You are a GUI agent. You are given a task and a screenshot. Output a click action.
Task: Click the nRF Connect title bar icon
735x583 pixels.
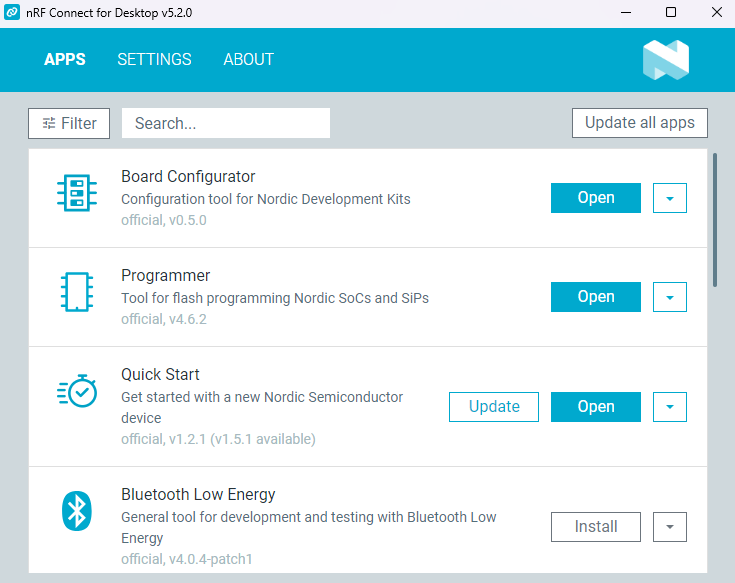(x=12, y=13)
